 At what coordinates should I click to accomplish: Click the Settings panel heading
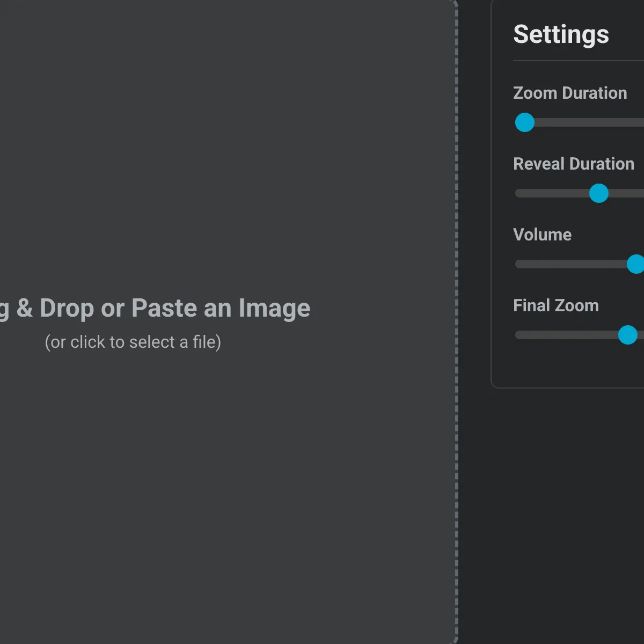[x=561, y=34]
